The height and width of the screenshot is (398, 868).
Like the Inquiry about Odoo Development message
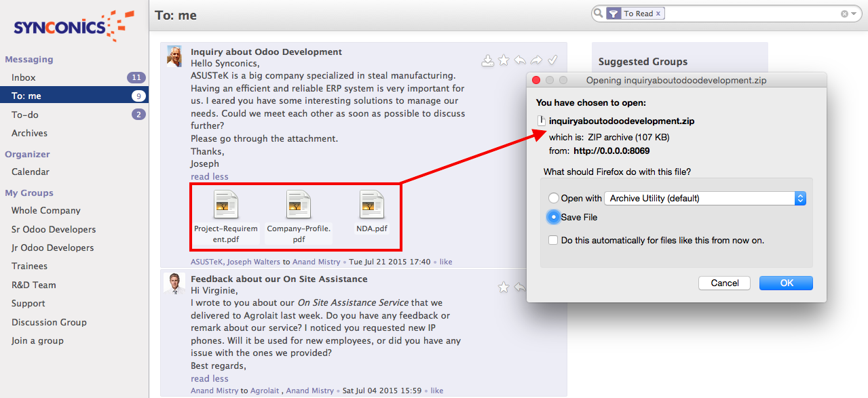pos(446,262)
